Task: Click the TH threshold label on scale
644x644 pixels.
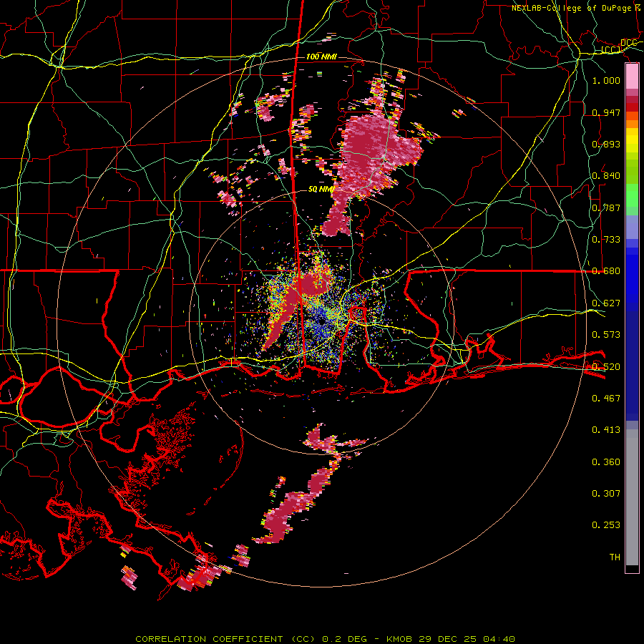Action: point(615,557)
